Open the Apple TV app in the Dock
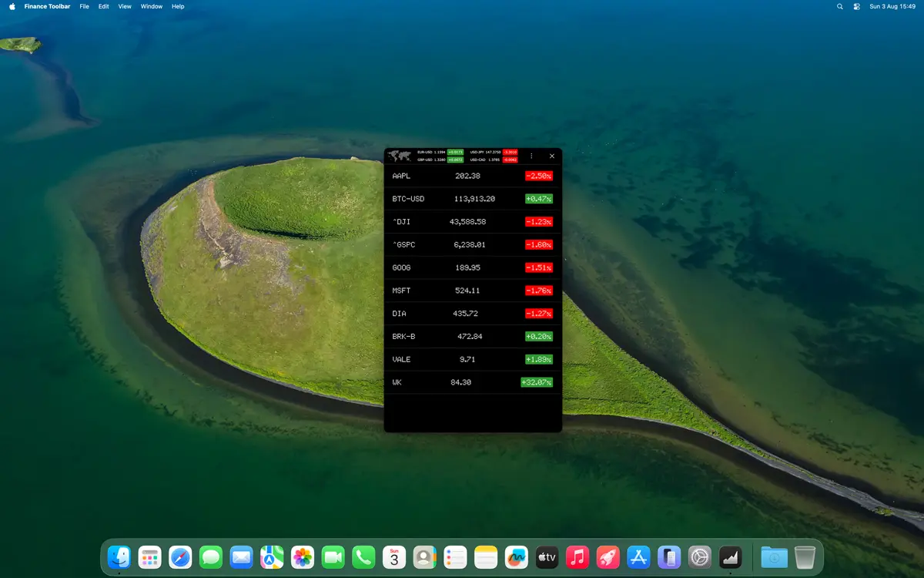 click(x=547, y=556)
